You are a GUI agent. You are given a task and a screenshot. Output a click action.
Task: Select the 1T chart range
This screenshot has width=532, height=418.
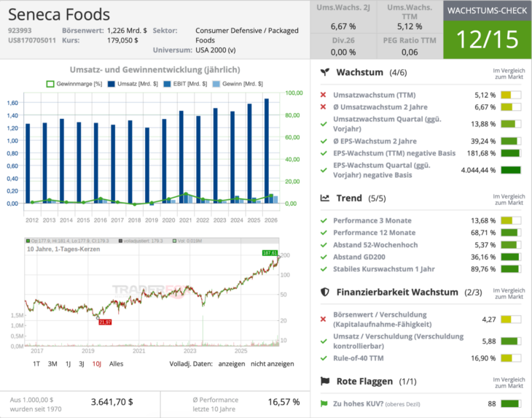[x=36, y=364]
